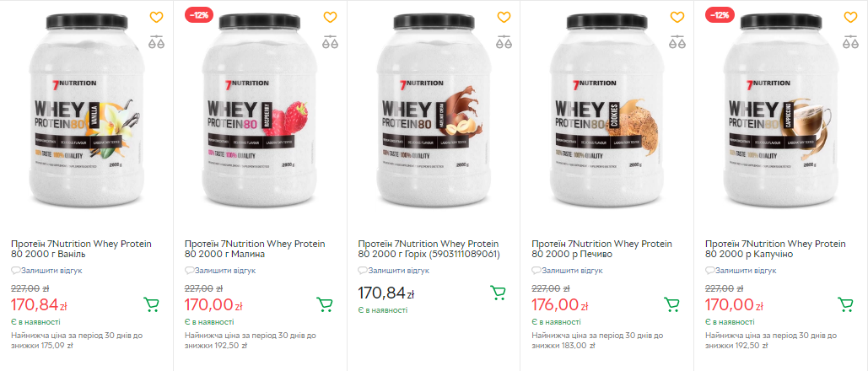868x371 pixels.
Task: Click heart icon on Горіх protein
Action: [x=504, y=17]
